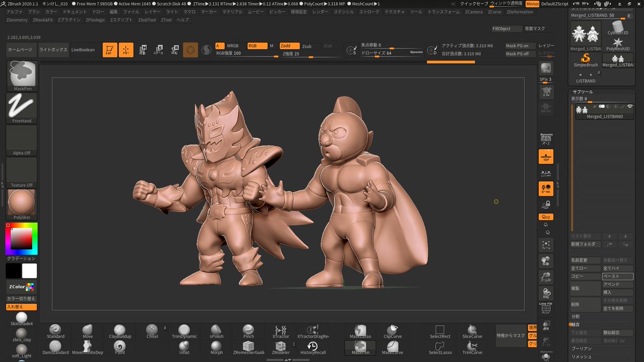644x362 pixels.
Task: Enable MRGB paint mode
Action: [x=232, y=46]
